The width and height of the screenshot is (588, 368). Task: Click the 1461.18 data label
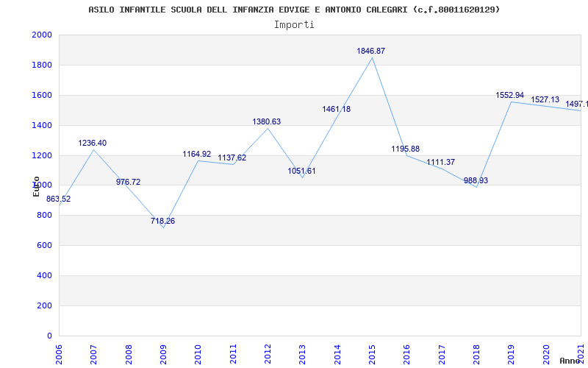click(337, 109)
